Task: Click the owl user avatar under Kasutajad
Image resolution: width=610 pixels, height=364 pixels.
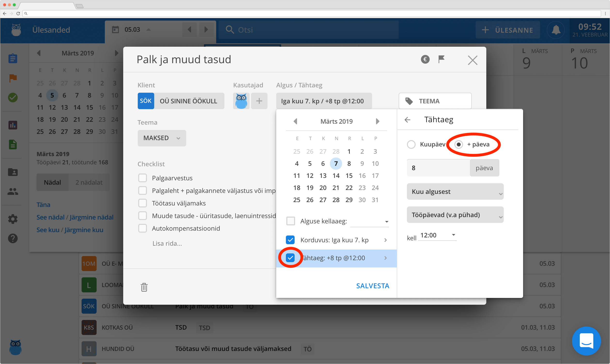Action: pyautogui.click(x=241, y=101)
